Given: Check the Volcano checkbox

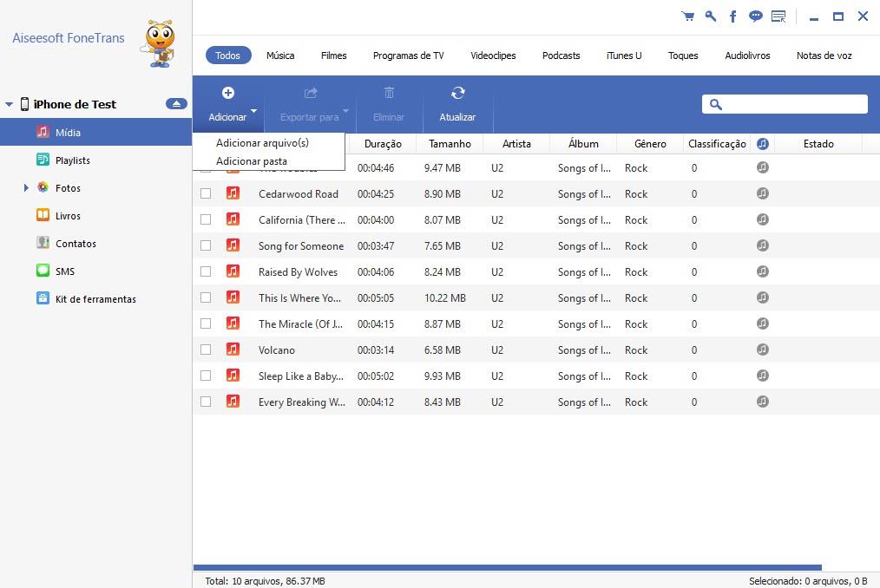Looking at the screenshot, I should 206,350.
